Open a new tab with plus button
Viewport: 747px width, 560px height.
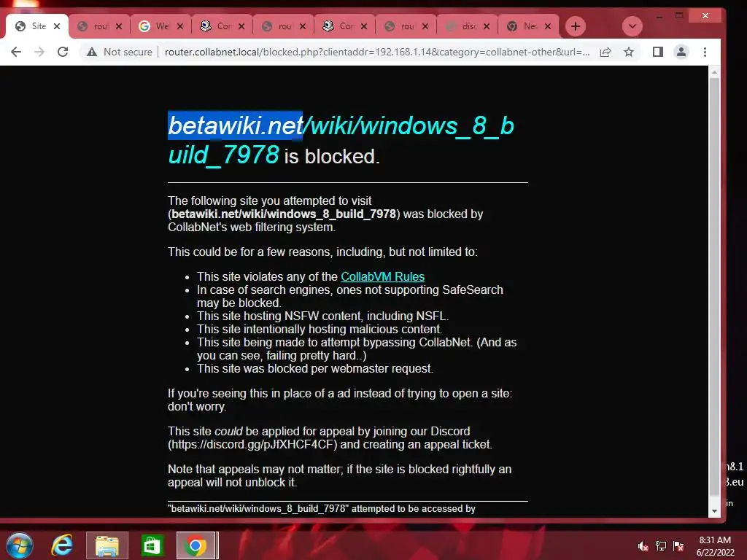pos(576,26)
